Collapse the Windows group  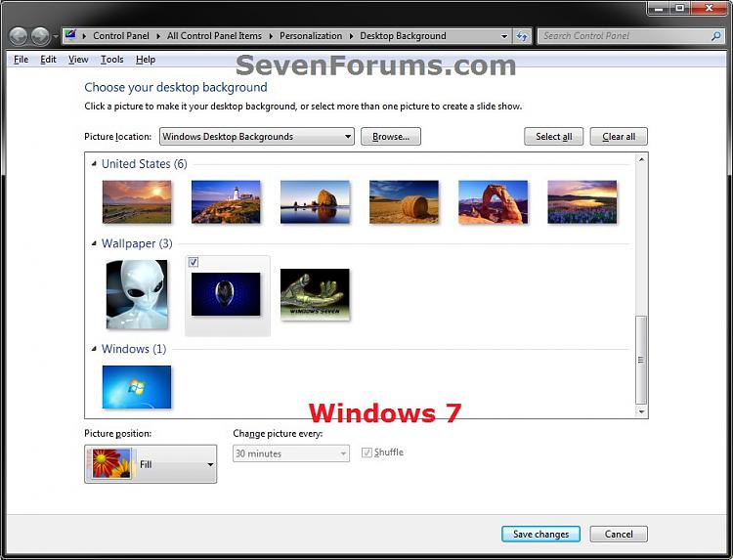pyautogui.click(x=94, y=349)
